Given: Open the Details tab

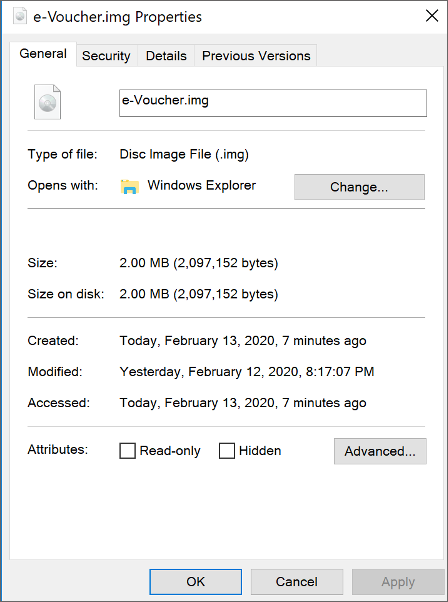Looking at the screenshot, I should pyautogui.click(x=166, y=56).
